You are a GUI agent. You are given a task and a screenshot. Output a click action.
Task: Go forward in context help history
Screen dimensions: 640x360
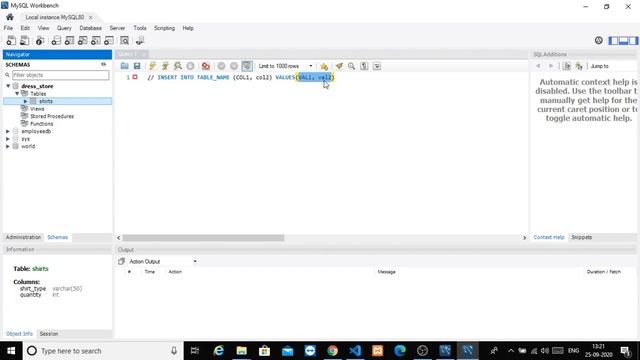551,66
